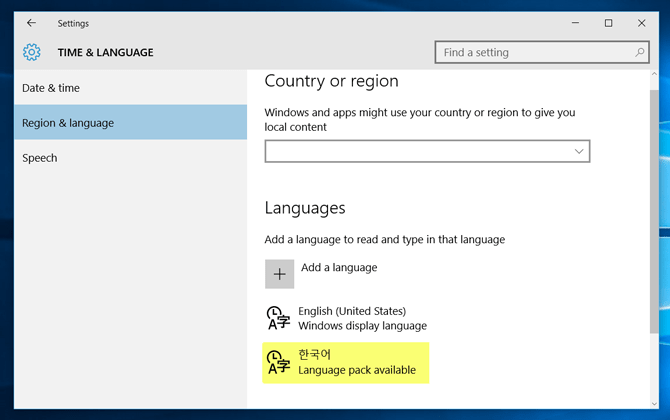Click the Add a language label

coord(339,267)
